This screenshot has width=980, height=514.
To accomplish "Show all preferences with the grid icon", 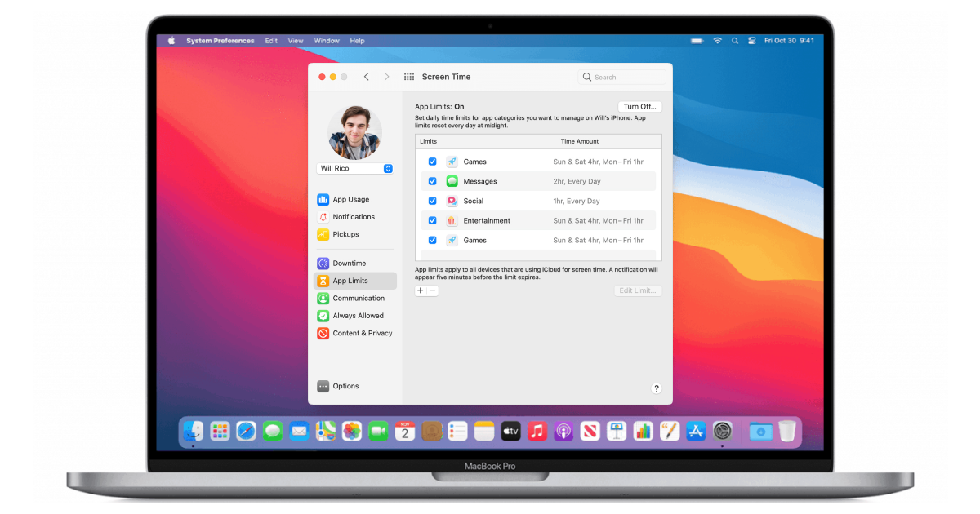I will 409,77.
